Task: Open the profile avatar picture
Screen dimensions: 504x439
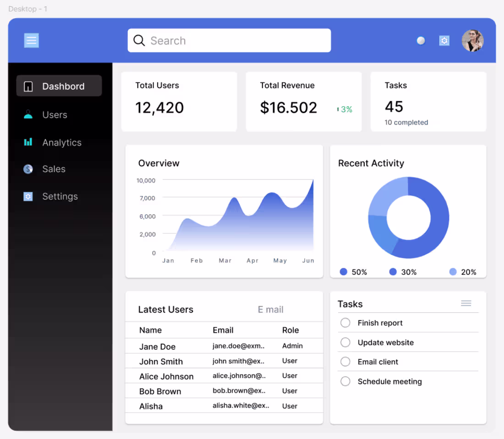Action: (472, 40)
